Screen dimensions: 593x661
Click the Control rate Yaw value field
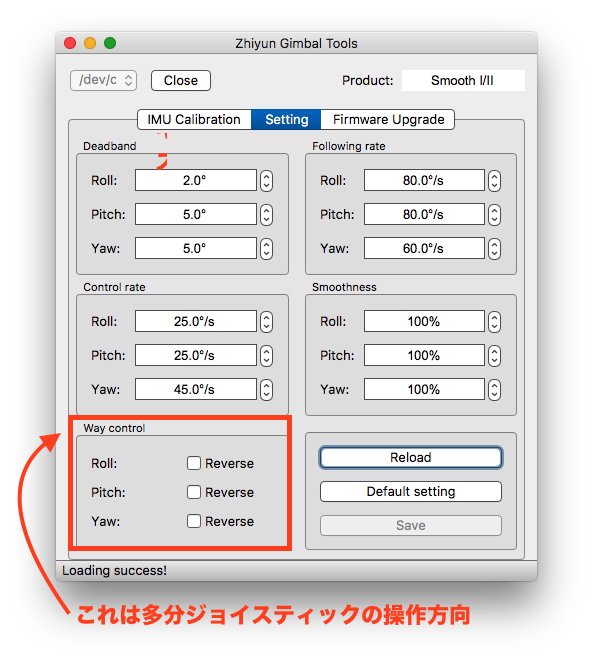click(x=196, y=389)
